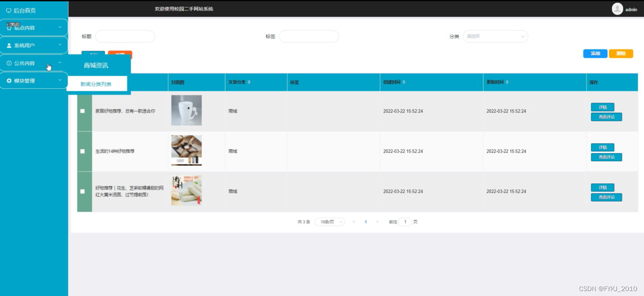Sort by the 更新时间 column arrows
The image size is (644, 296).
(507, 82)
